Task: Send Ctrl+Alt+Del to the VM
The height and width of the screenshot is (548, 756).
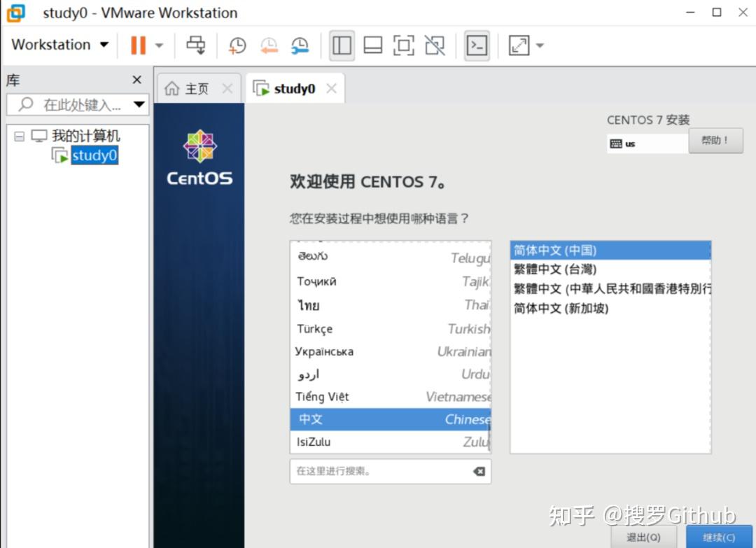Action: tap(196, 45)
